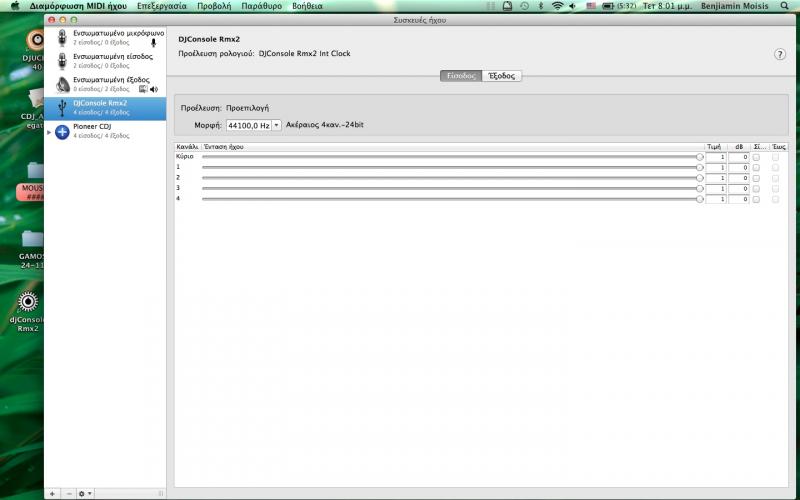Screen dimensions: 800x500
Task: Open the 44100,0 Hz sample rate dropdown
Action: point(254,125)
